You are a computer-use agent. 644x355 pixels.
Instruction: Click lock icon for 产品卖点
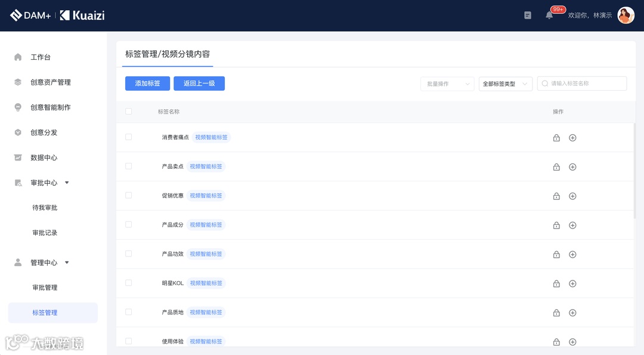(x=556, y=167)
